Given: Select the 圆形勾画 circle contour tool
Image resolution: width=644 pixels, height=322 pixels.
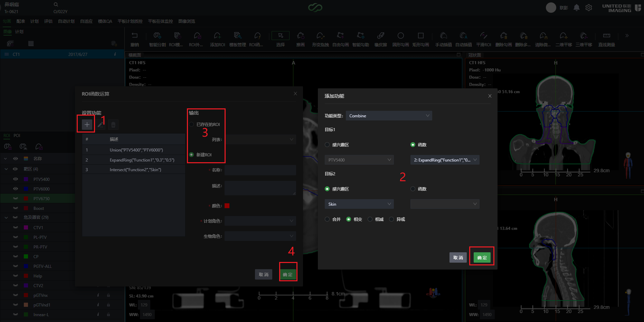Looking at the screenshot, I should tap(400, 39).
